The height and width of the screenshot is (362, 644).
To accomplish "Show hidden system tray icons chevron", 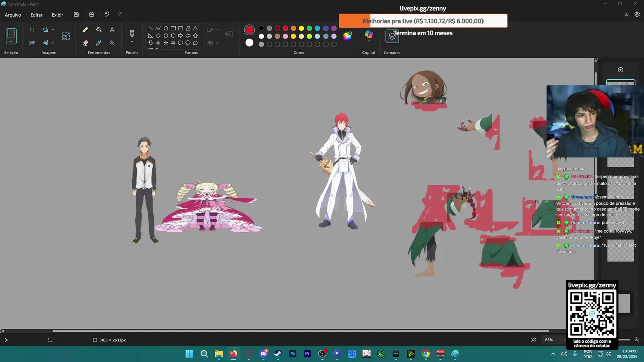I will pos(553,354).
